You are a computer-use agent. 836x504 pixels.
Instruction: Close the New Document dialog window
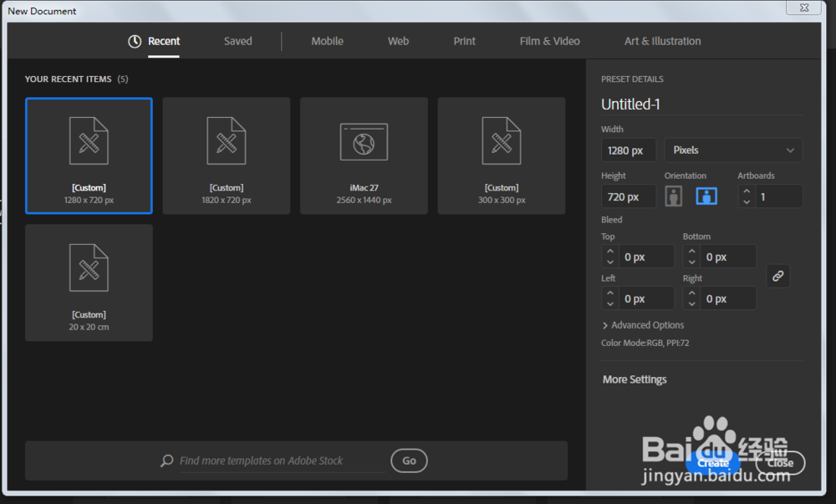(x=804, y=8)
